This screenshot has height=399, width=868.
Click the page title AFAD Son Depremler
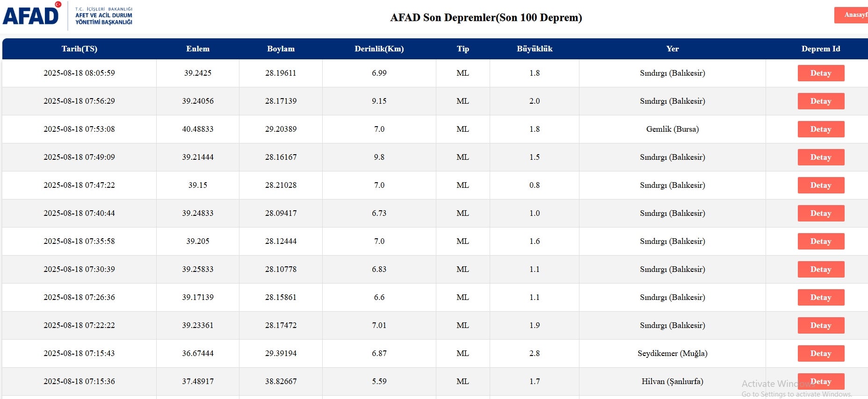(486, 17)
